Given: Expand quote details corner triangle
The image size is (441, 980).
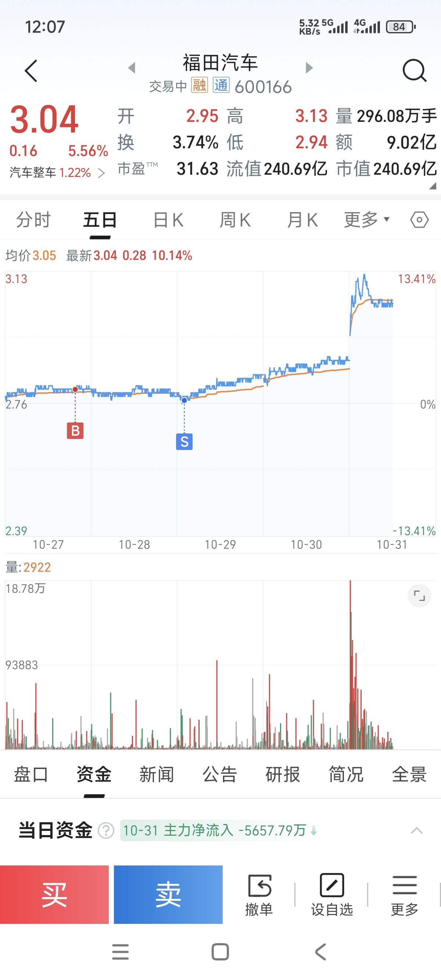Looking at the screenshot, I should point(432,186).
